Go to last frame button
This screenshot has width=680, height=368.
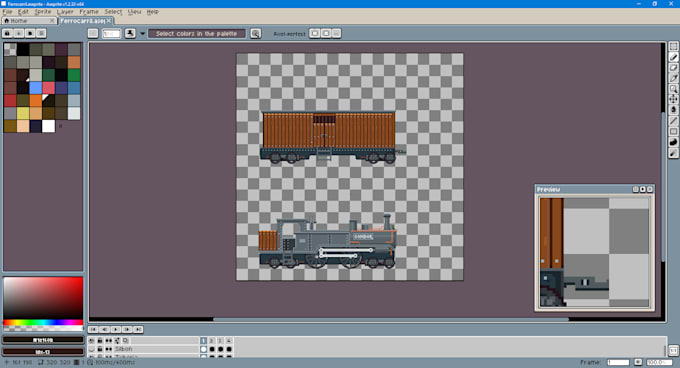(138, 330)
